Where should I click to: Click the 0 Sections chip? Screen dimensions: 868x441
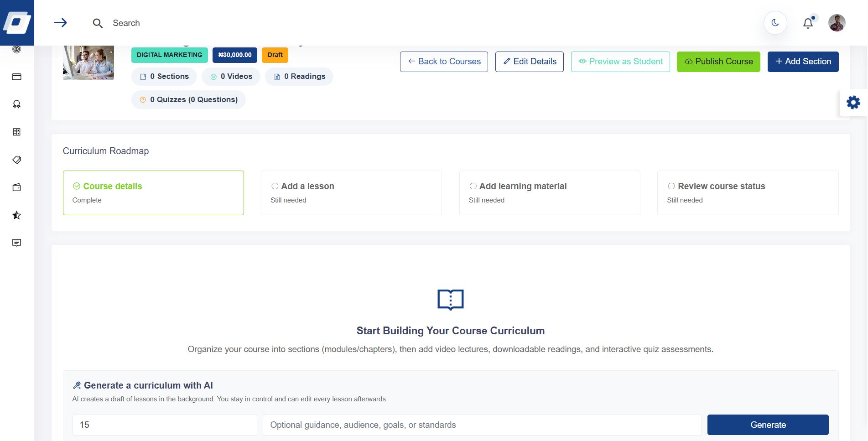tap(164, 77)
